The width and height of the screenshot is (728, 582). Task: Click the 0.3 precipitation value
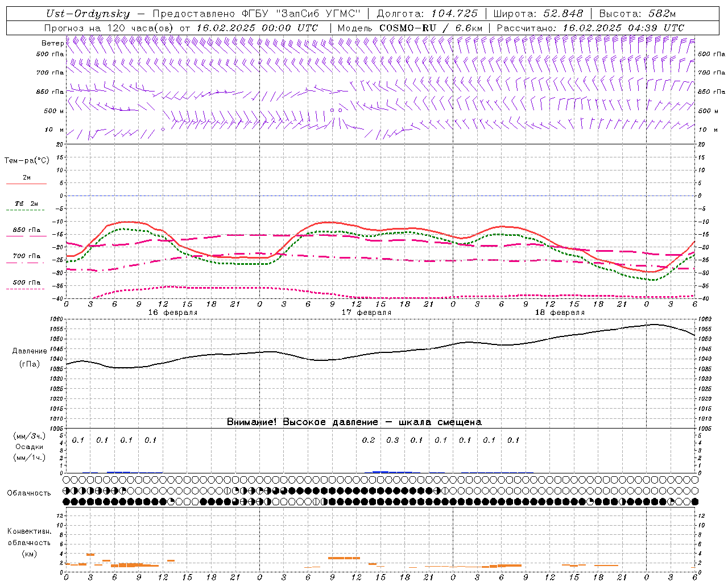click(392, 440)
